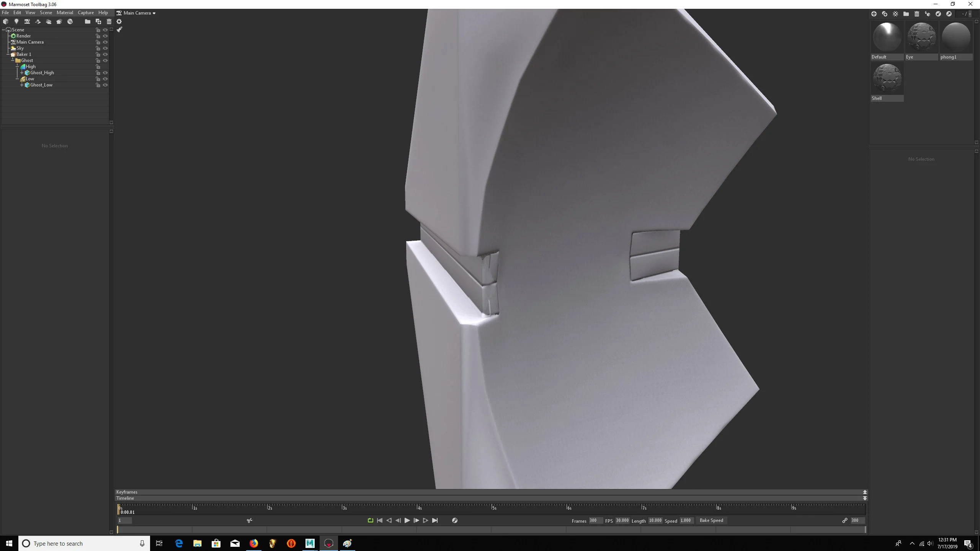Click Bake Speed button in timeline
980x551 pixels.
[711, 520]
